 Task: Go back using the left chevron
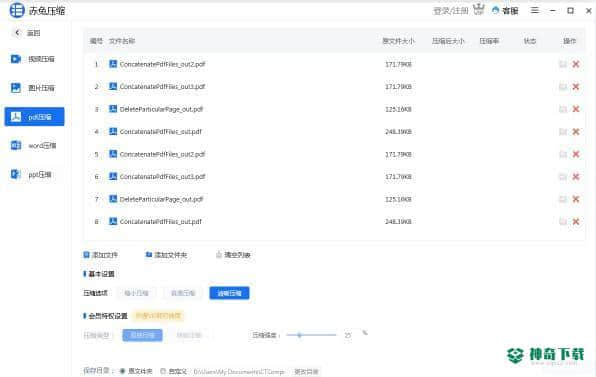tap(17, 33)
